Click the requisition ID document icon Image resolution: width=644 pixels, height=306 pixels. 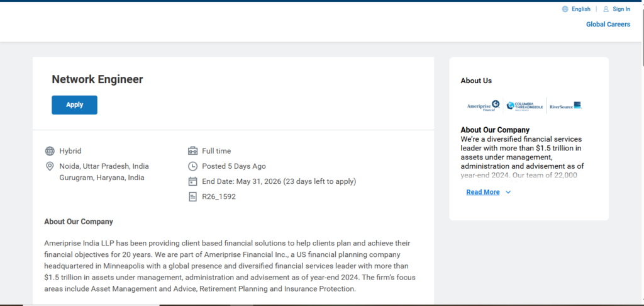(x=192, y=196)
